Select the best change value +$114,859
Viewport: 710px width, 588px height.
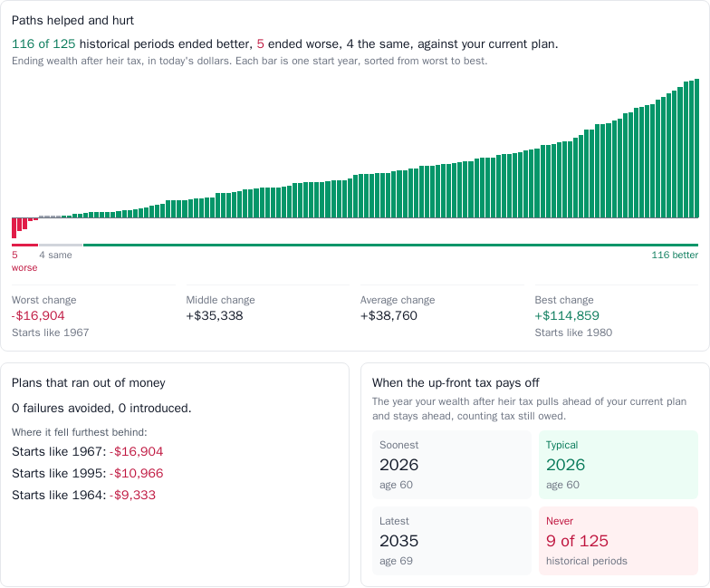pyautogui.click(x=567, y=315)
